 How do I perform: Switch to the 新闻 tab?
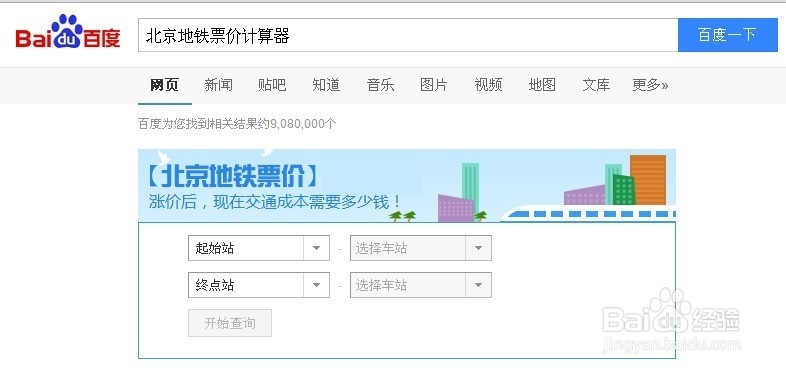pos(218,85)
